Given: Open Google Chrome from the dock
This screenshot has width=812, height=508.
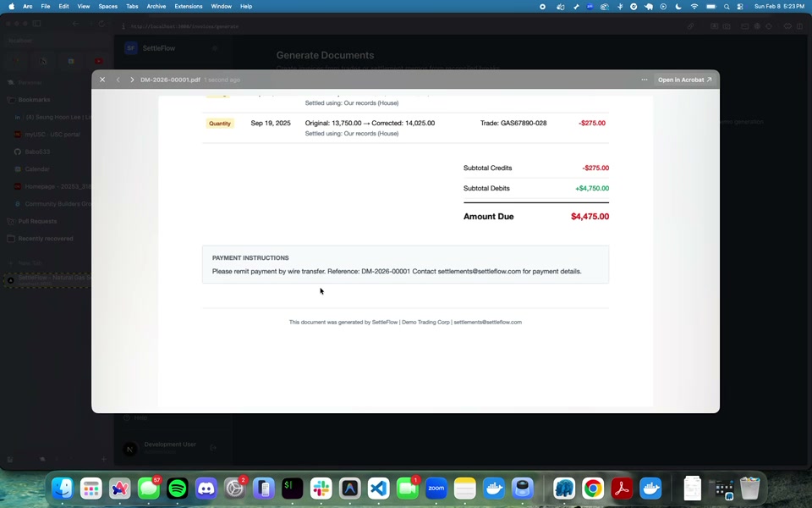Looking at the screenshot, I should 593,489.
